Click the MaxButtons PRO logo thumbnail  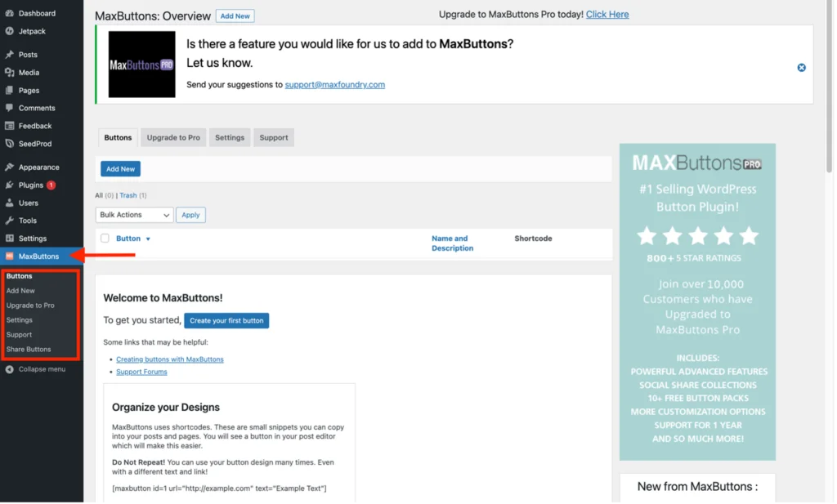tap(142, 65)
